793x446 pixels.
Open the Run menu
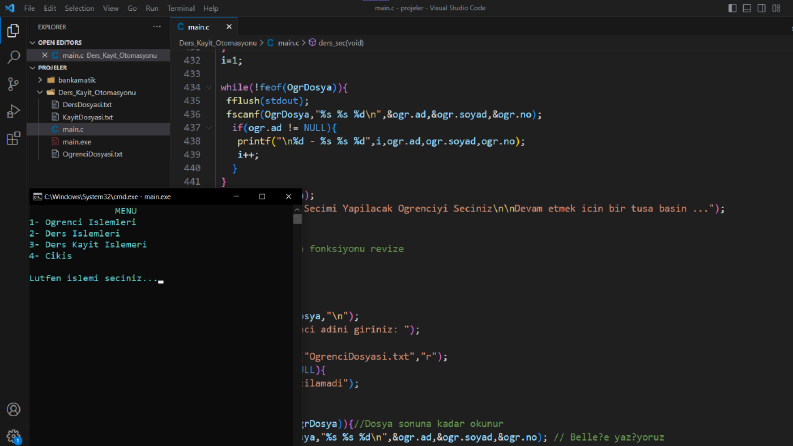pos(152,8)
